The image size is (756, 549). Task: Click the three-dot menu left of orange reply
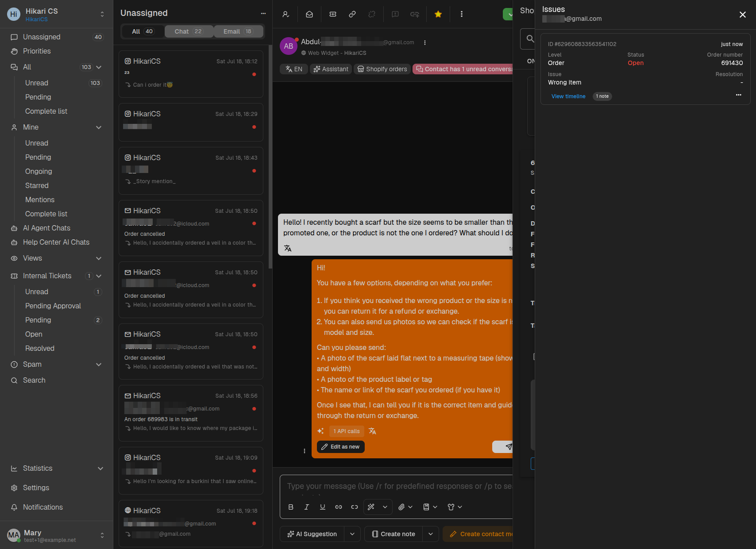305,451
